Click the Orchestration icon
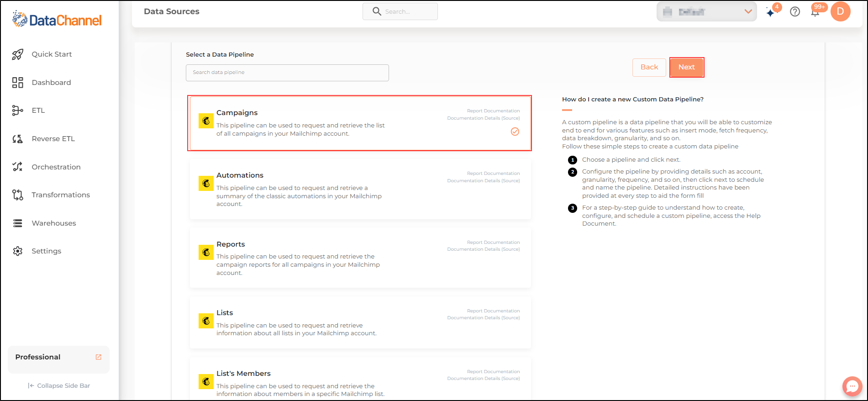 [x=17, y=167]
